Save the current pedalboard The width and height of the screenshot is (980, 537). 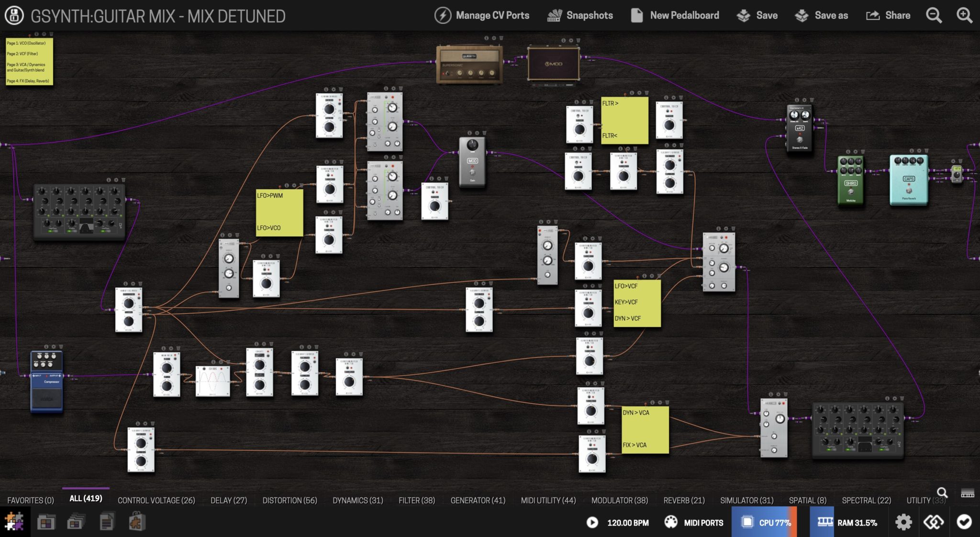pyautogui.click(x=757, y=15)
